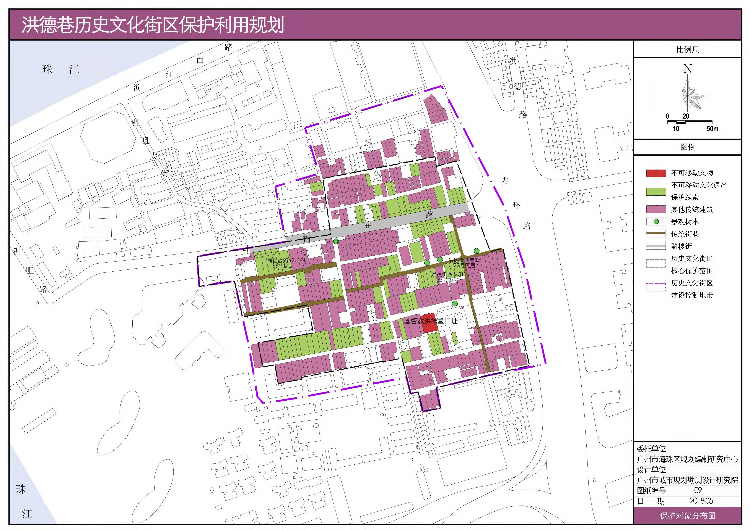Screen dimensions: 750x530
Task: Click the green tree dot nearest the red building
Action: point(455,304)
